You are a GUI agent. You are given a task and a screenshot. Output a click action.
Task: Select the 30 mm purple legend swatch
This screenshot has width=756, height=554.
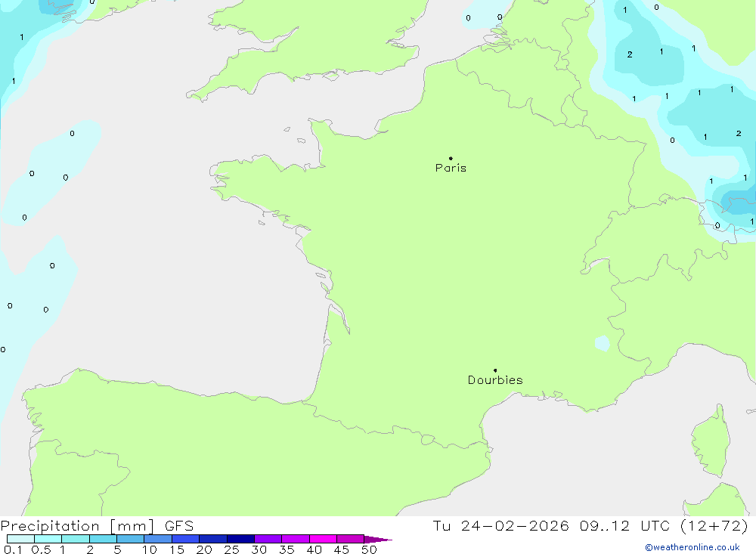268,539
